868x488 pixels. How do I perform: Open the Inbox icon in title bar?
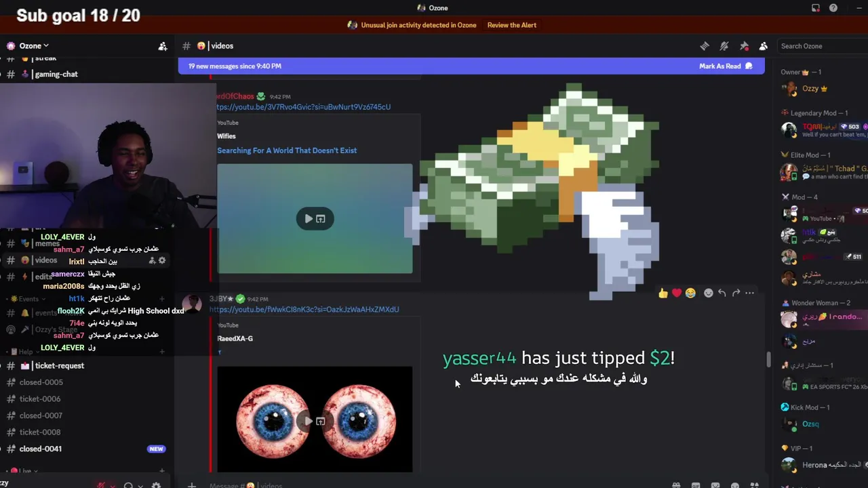[816, 8]
